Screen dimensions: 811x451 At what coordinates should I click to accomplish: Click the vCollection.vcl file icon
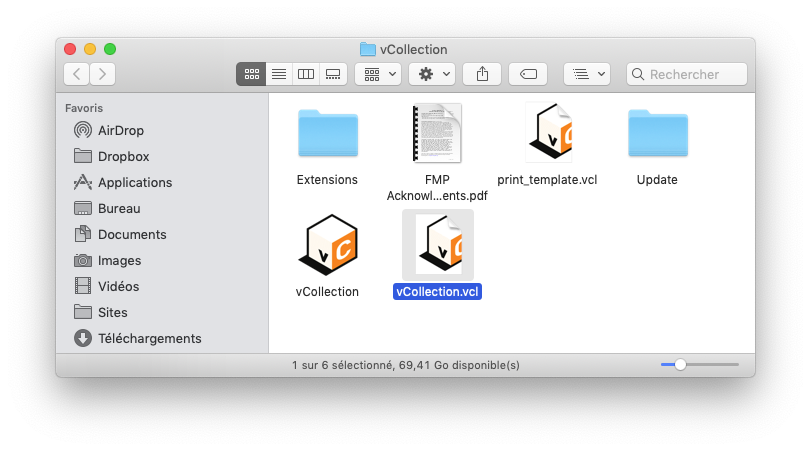[438, 245]
